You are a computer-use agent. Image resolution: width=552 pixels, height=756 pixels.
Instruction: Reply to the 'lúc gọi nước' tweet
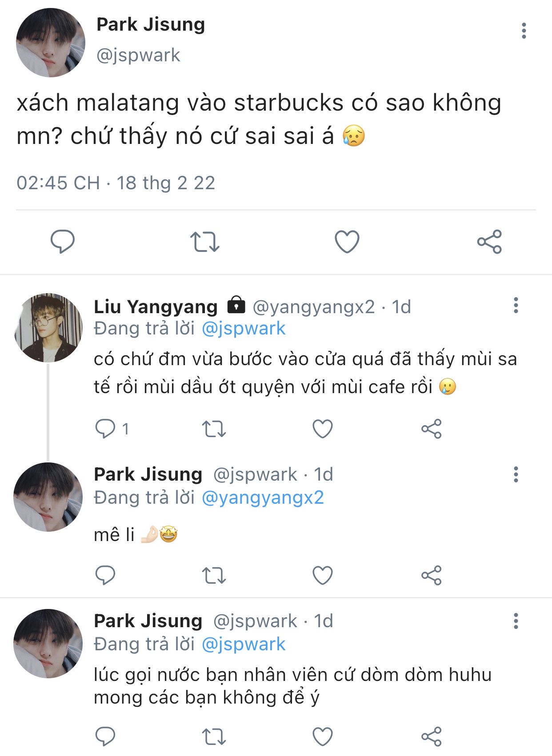tap(105, 736)
